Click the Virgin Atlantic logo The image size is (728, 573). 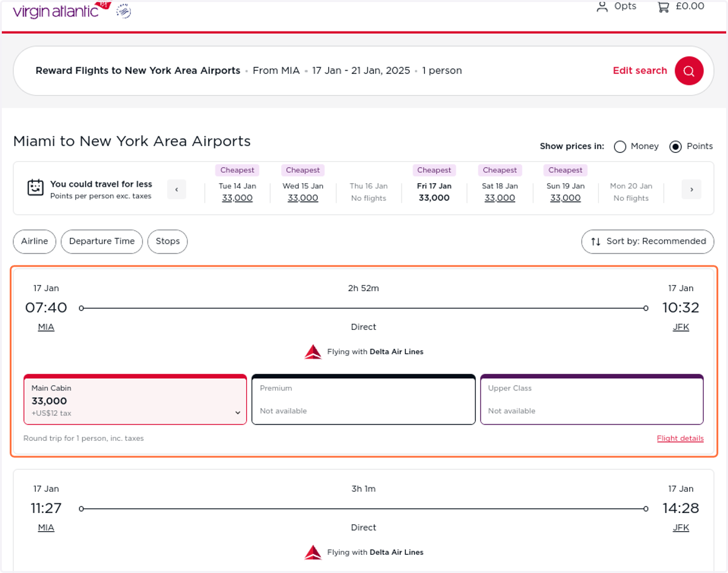pos(62,10)
